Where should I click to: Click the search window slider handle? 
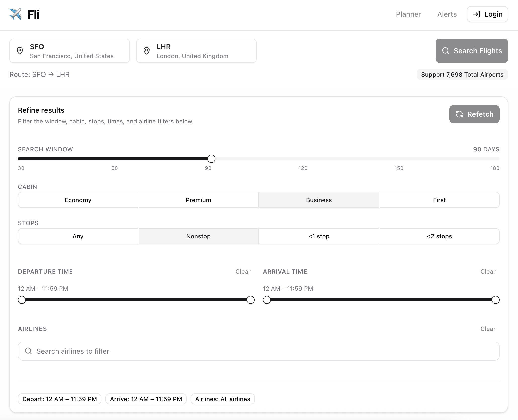click(211, 159)
